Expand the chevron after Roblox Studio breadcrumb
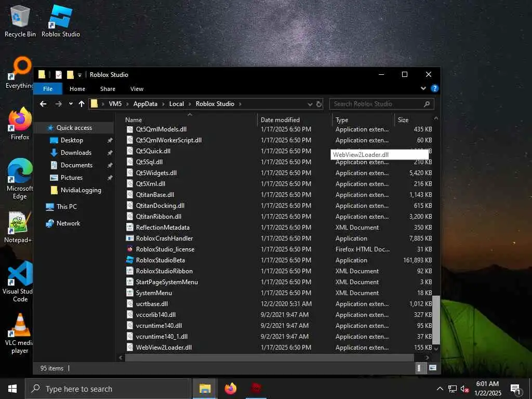Image resolution: width=532 pixels, height=399 pixels. click(240, 104)
